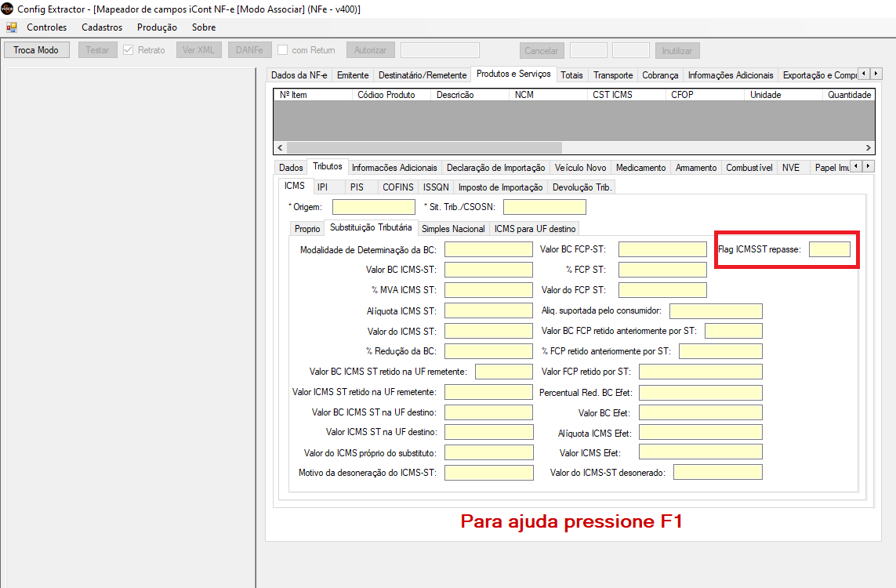Screen dimensions: 896x588
Task: Select the Produtos e Serviços tab
Action: tap(513, 74)
